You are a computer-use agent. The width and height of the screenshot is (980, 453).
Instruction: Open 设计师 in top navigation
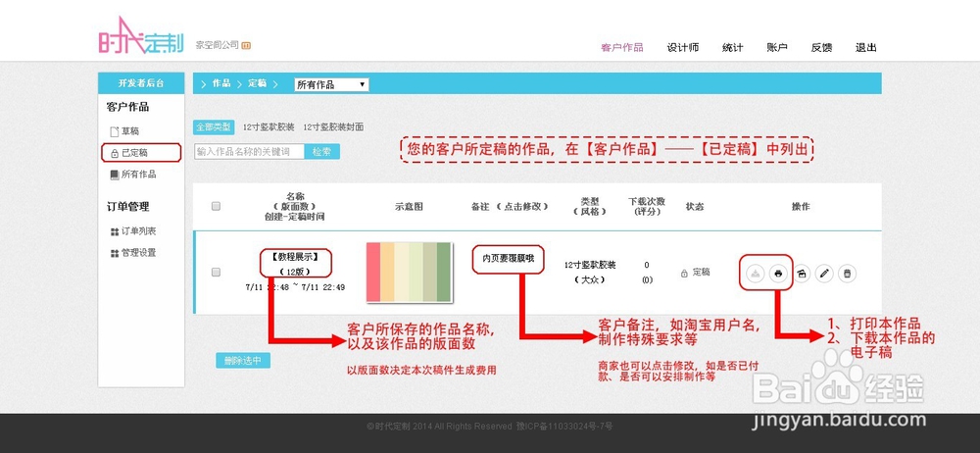[x=682, y=47]
